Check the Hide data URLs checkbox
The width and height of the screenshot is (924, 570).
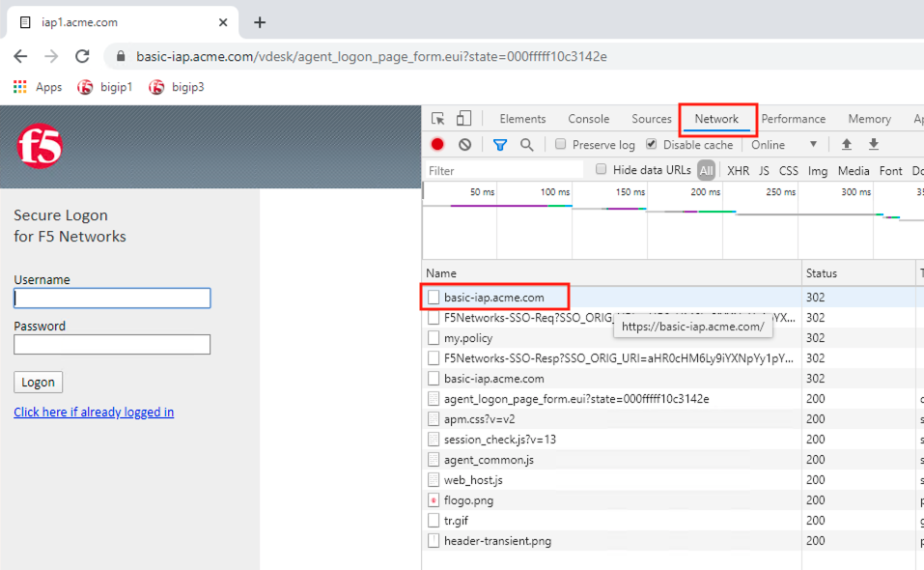click(x=601, y=170)
